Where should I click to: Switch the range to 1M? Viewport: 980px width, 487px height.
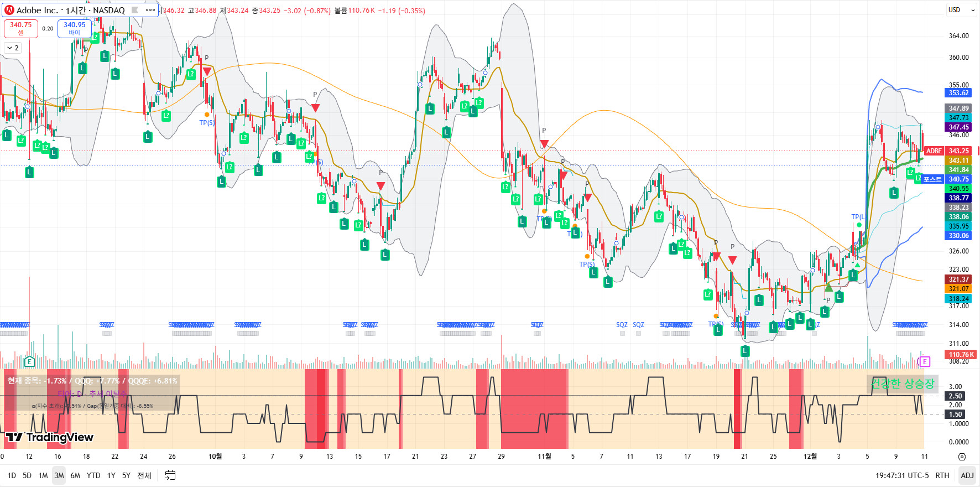click(43, 475)
